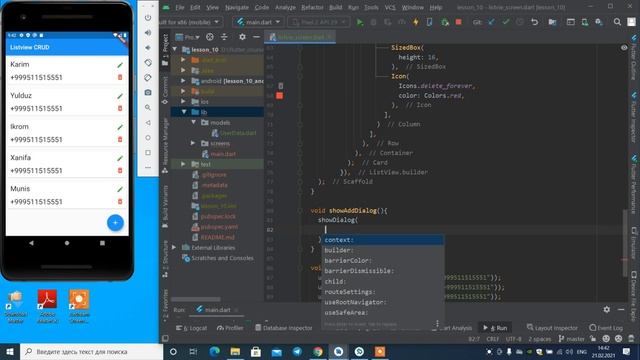The width and height of the screenshot is (640, 360).
Task: Click the Project panel horizontal scrollbar
Action: click(x=196, y=300)
